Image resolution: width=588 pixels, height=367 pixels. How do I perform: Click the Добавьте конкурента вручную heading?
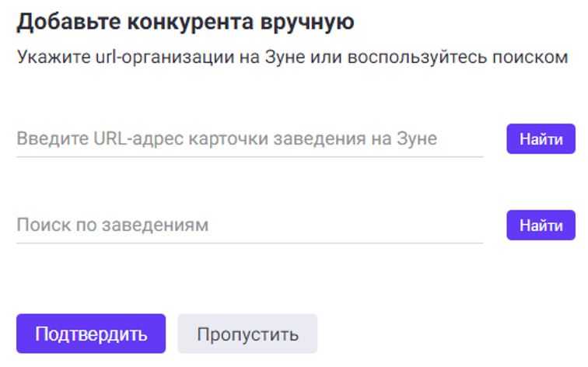[185, 23]
